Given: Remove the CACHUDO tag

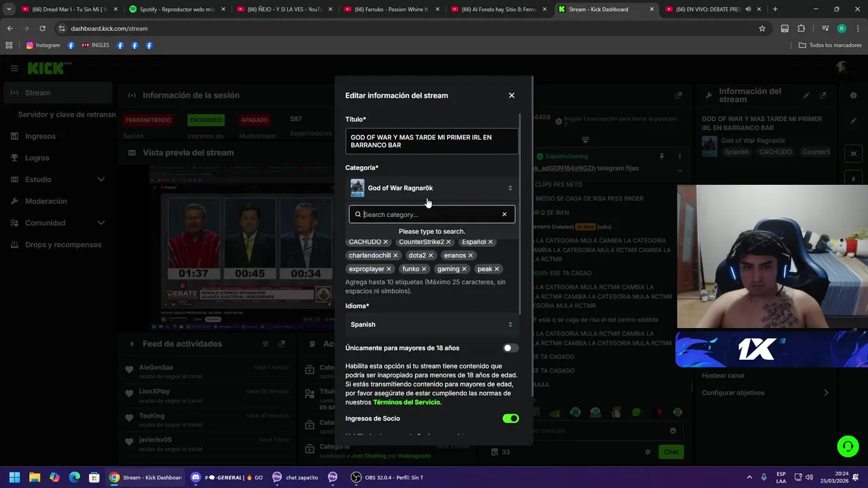Looking at the screenshot, I should (x=385, y=242).
